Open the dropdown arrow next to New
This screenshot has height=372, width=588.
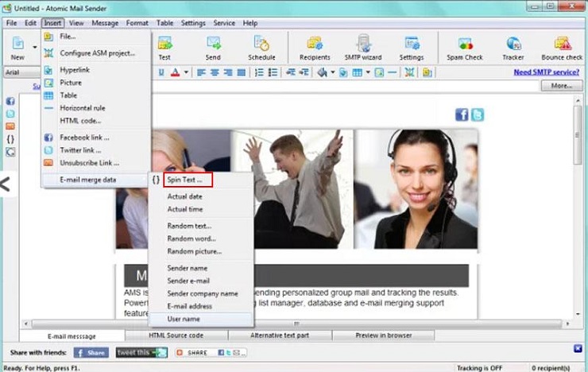coord(35,47)
